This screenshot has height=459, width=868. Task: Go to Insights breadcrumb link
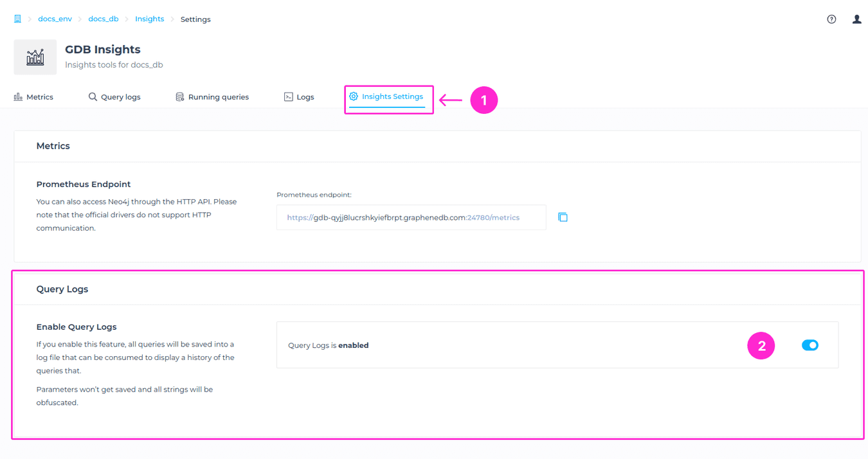click(149, 19)
